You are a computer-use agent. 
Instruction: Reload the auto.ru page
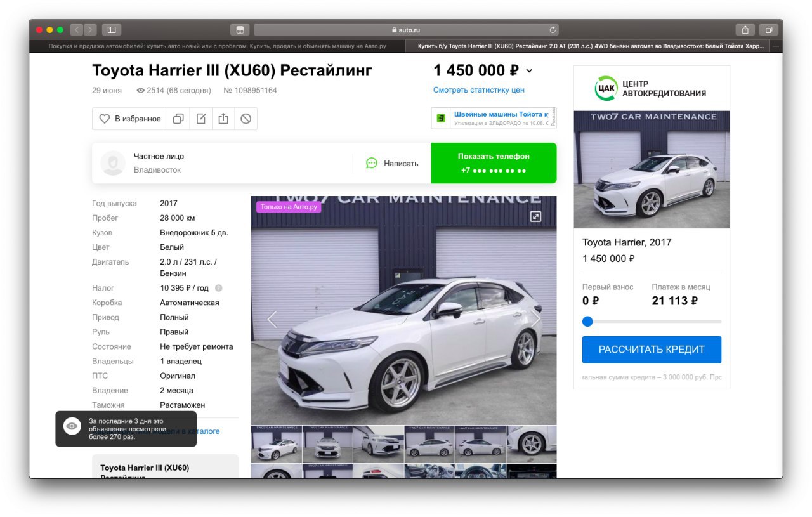click(x=553, y=30)
